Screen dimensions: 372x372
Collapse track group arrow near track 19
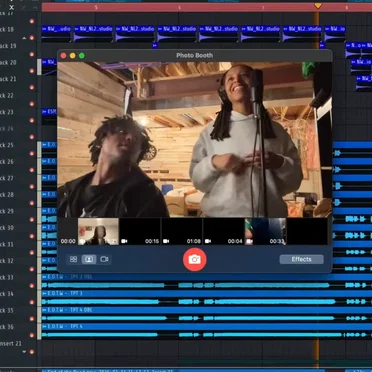point(24,38)
